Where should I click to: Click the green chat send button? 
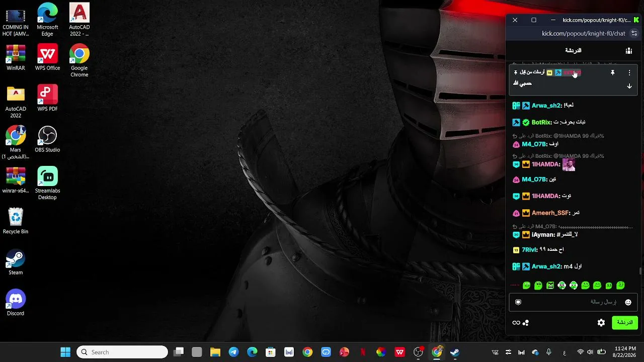tap(625, 322)
